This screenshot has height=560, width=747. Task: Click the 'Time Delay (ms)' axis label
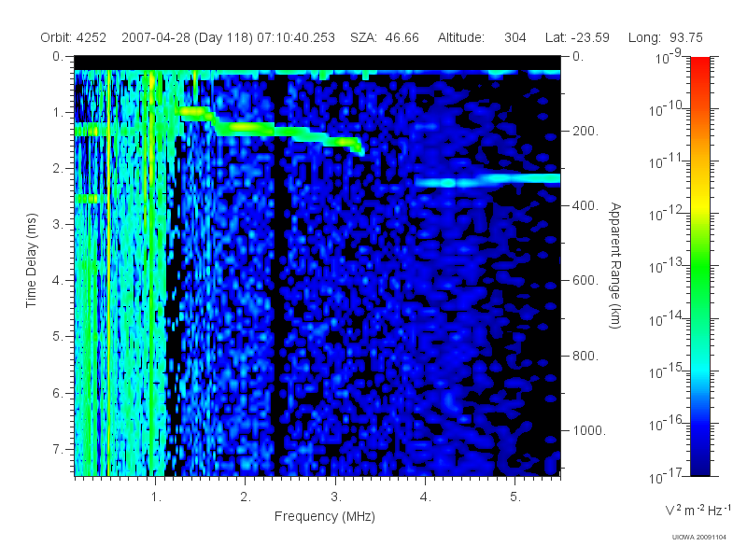[31, 261]
